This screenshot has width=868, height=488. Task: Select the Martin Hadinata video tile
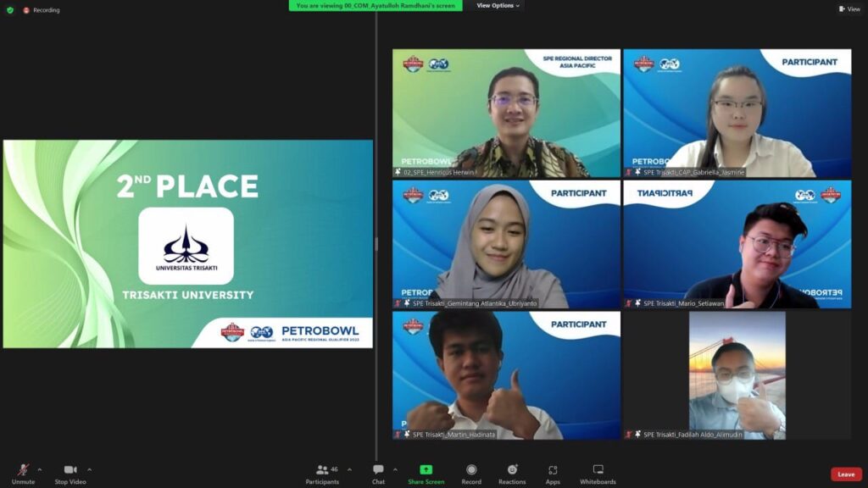pyautogui.click(x=507, y=375)
